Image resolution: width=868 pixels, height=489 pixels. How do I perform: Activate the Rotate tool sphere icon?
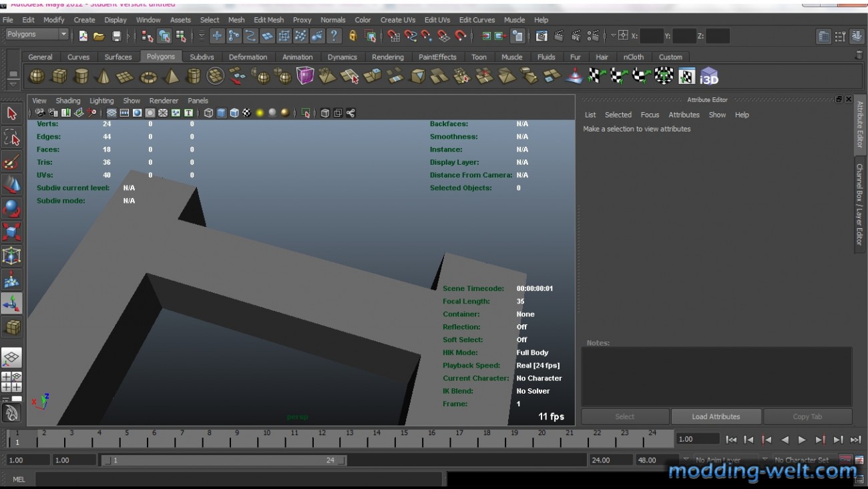11,209
